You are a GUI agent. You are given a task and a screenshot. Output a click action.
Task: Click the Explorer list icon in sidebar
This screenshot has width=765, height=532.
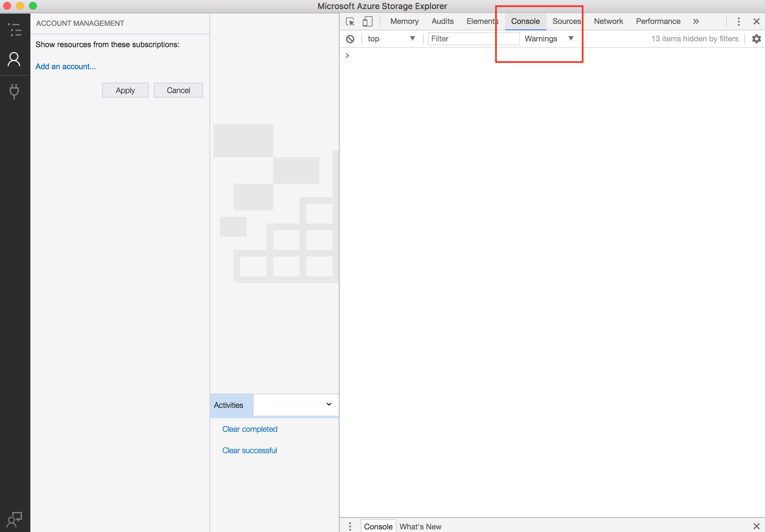[x=15, y=30]
